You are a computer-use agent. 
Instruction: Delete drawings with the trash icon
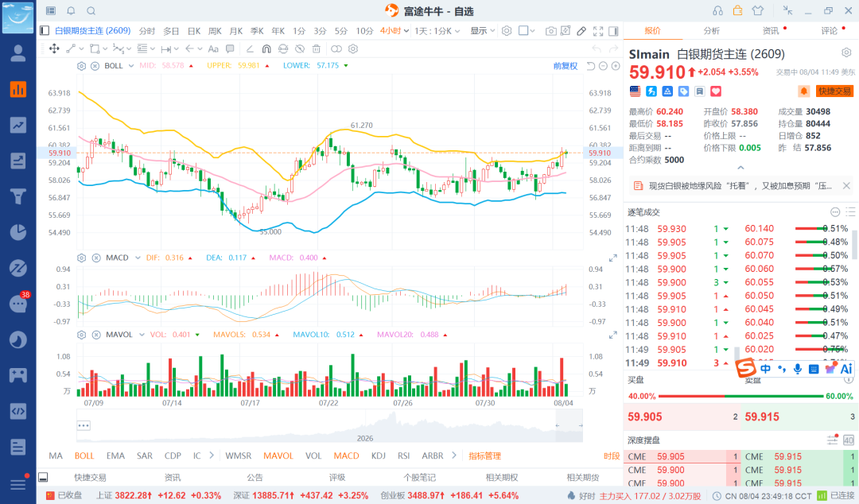pyautogui.click(x=316, y=48)
